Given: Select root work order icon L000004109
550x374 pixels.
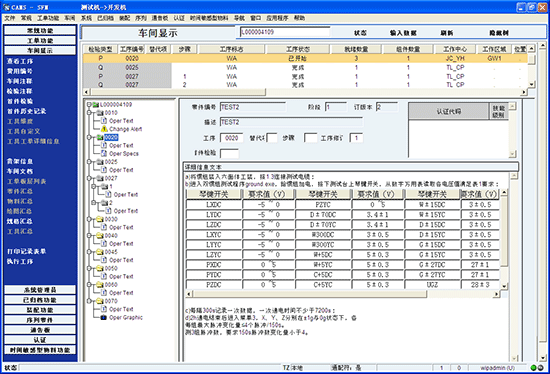Looking at the screenshot, I should pyautogui.click(x=96, y=105).
